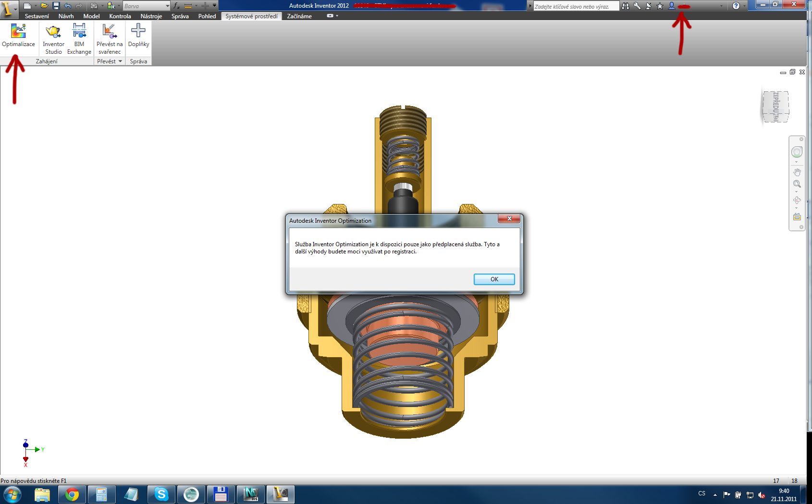Viewport: 812px width, 504px height.
Task: Close the navigation bar with its X
Action: click(801, 139)
